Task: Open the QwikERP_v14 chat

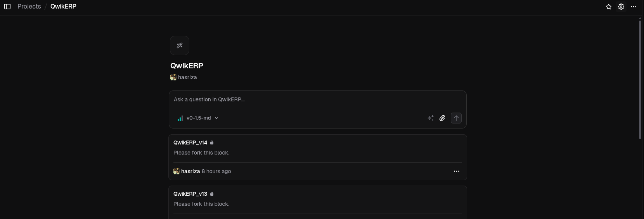Action: (190, 143)
